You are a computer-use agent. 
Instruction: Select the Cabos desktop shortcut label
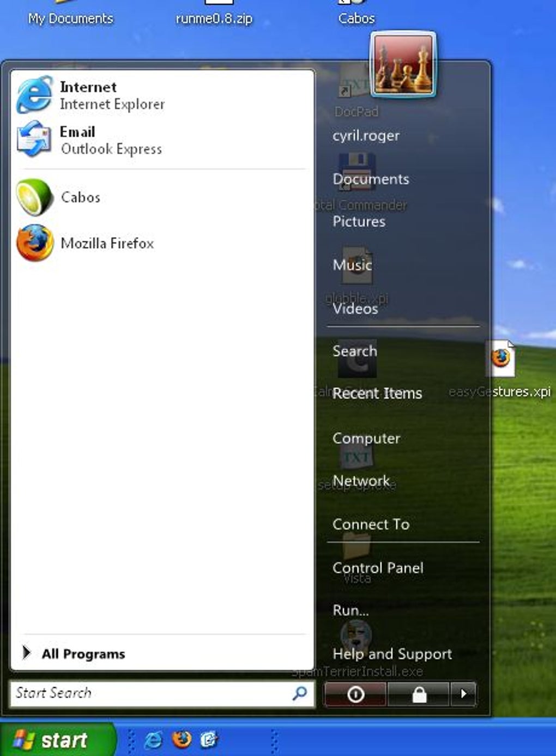(x=356, y=18)
